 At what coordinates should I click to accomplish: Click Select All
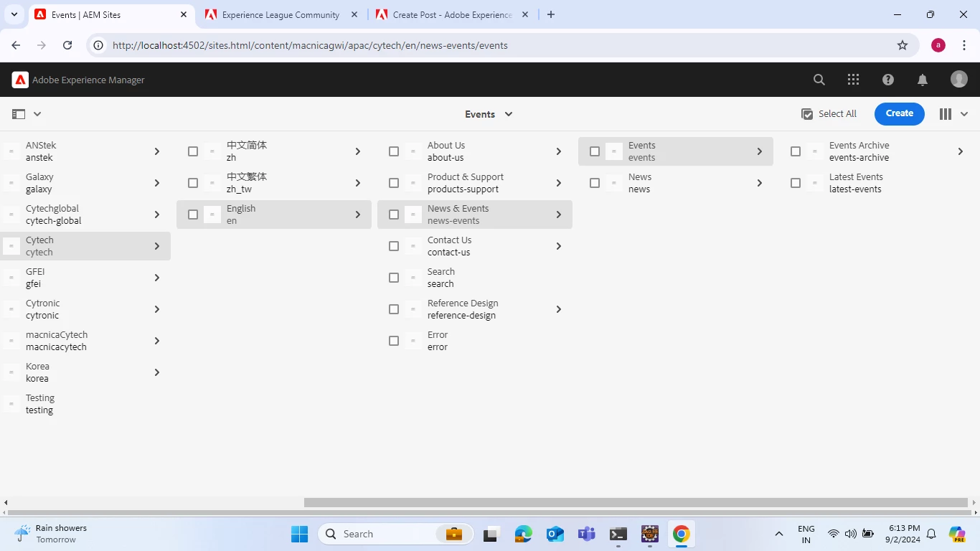[829, 114]
